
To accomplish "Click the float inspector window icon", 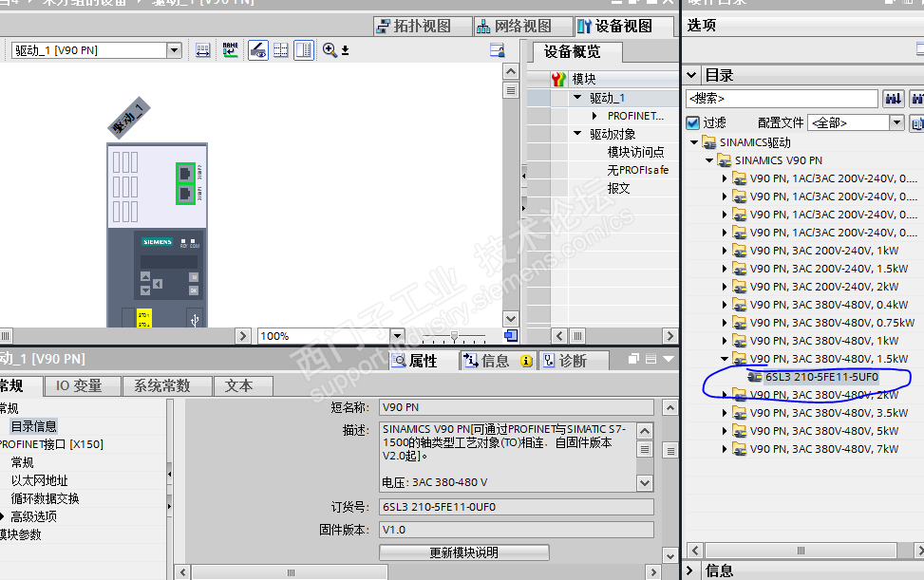I will coord(633,359).
